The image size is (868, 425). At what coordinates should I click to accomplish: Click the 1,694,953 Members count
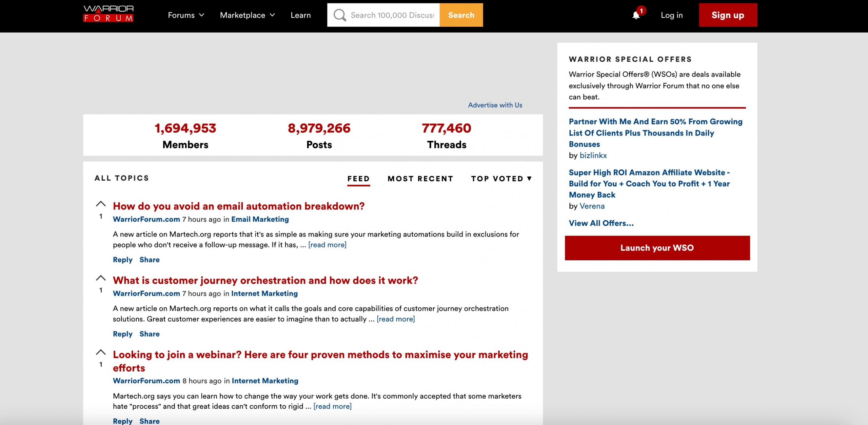(185, 128)
